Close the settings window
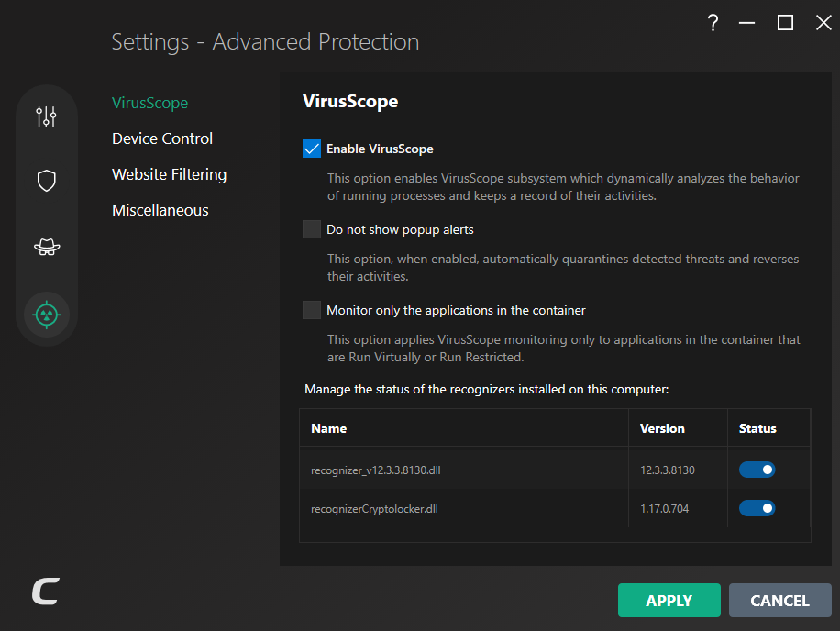 (823, 24)
